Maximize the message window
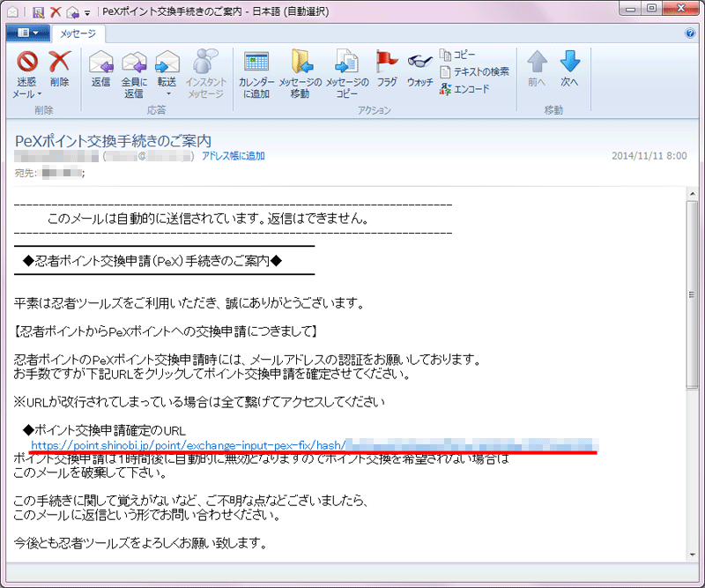Viewport: 705px width, 588px height. click(651, 9)
